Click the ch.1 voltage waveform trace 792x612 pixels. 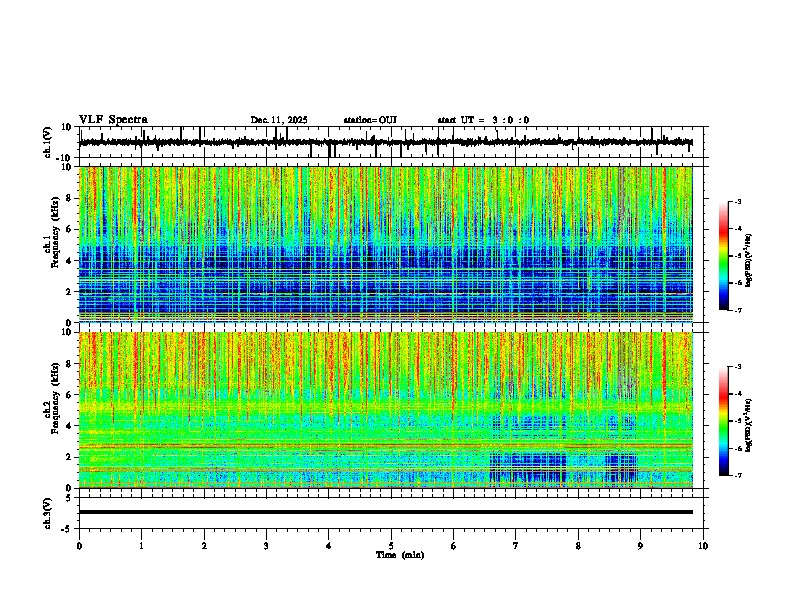point(386,142)
